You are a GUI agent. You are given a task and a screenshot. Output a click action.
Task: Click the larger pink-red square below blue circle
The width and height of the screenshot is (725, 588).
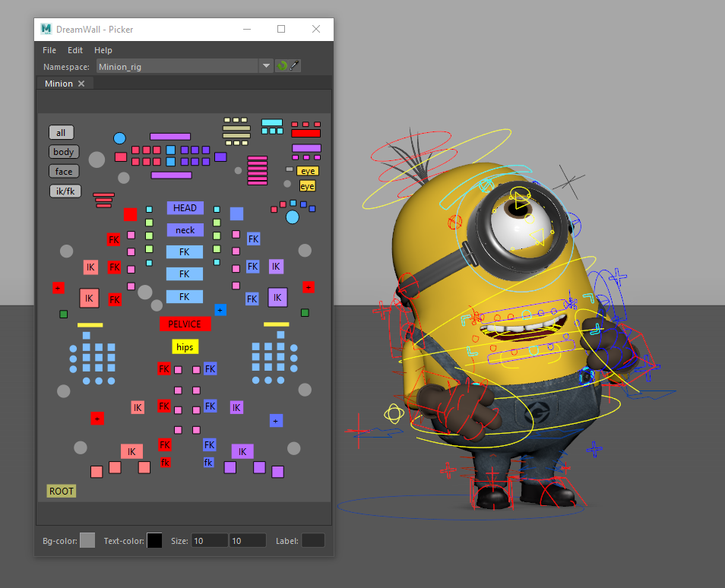[x=121, y=157]
